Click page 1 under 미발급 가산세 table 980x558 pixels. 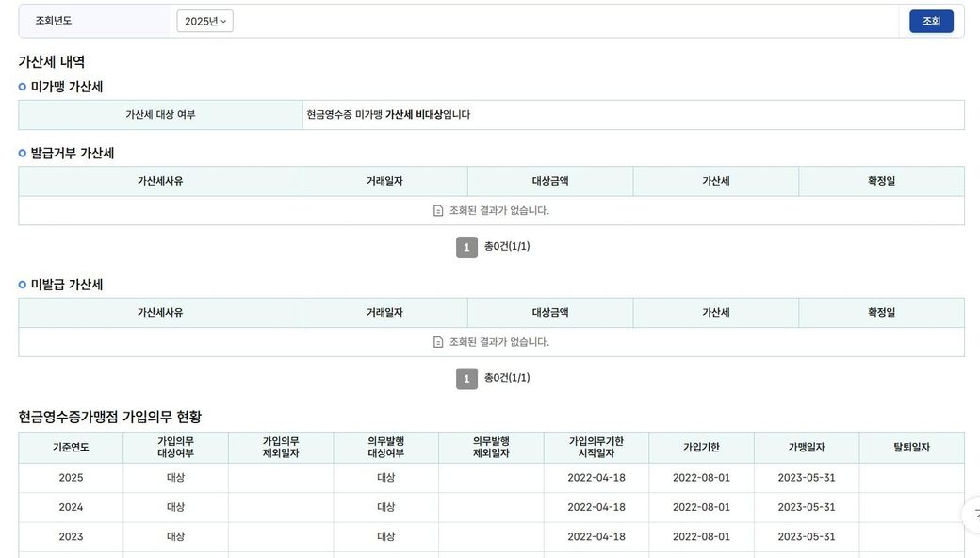[466, 379]
